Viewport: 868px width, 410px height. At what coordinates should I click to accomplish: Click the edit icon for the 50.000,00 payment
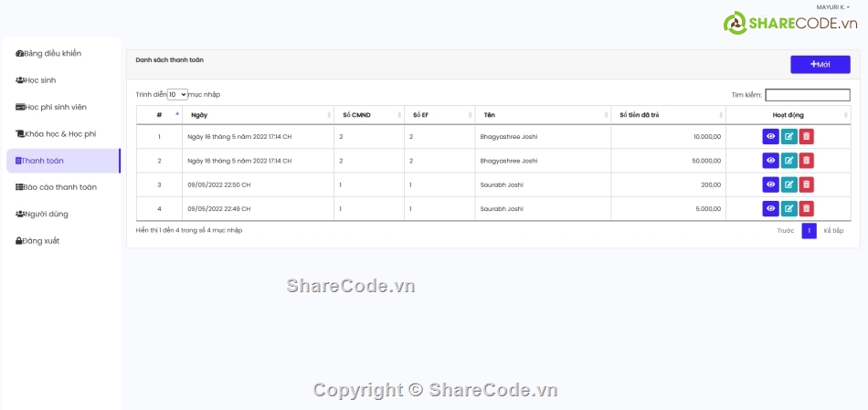pyautogui.click(x=789, y=161)
